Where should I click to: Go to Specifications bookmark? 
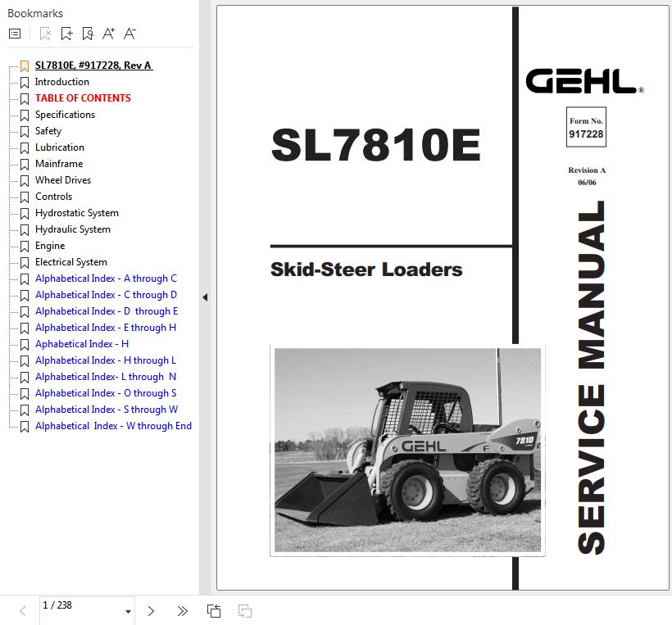(65, 115)
